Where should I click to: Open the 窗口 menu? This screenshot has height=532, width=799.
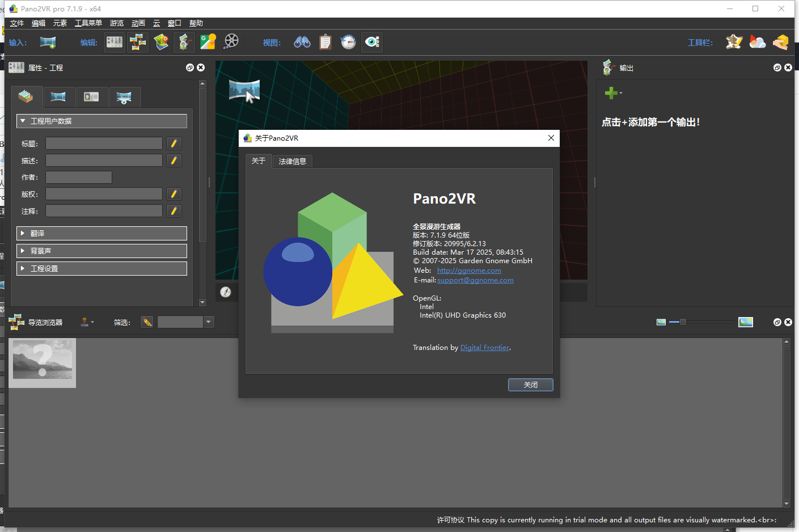[x=175, y=23]
